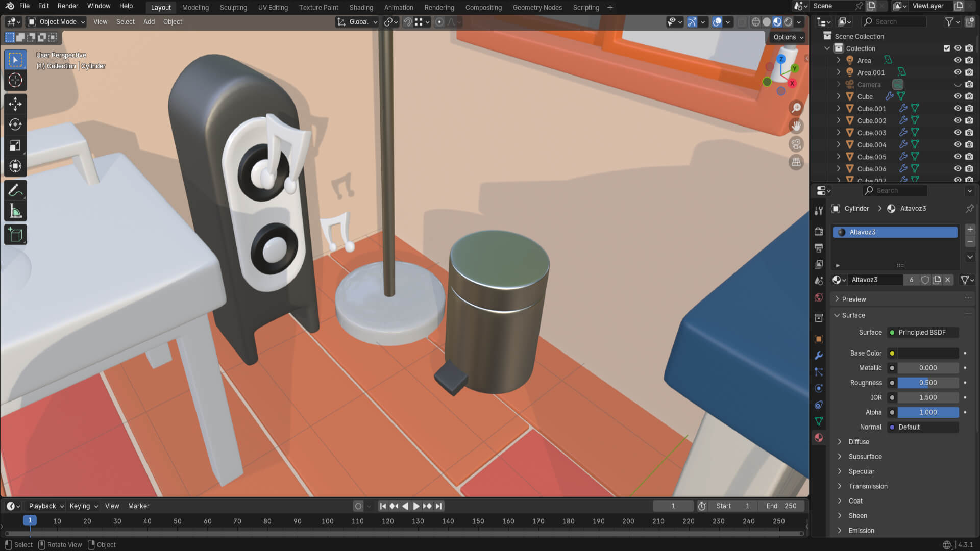Click the Roughness slider field
Image resolution: width=980 pixels, height=551 pixels.
click(927, 383)
